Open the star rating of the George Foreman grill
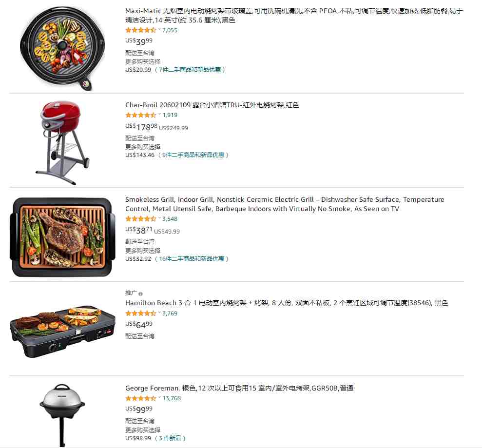 tap(141, 398)
